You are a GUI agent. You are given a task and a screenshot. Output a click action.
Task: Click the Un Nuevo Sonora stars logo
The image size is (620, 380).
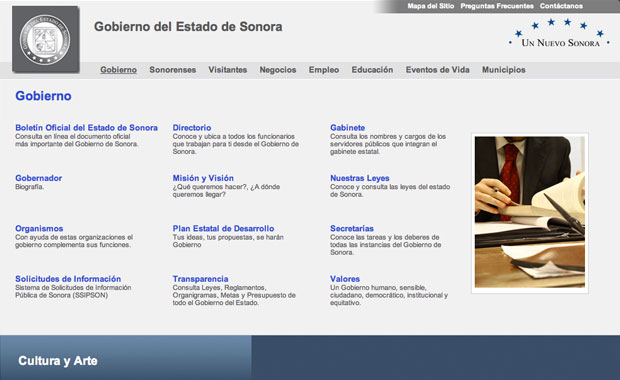(560, 33)
